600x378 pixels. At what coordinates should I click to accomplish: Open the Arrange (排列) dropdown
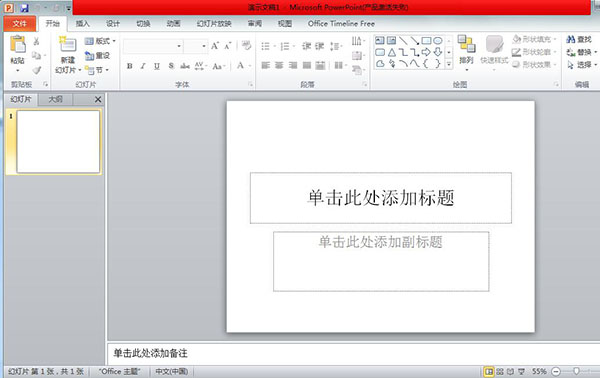pyautogui.click(x=466, y=54)
